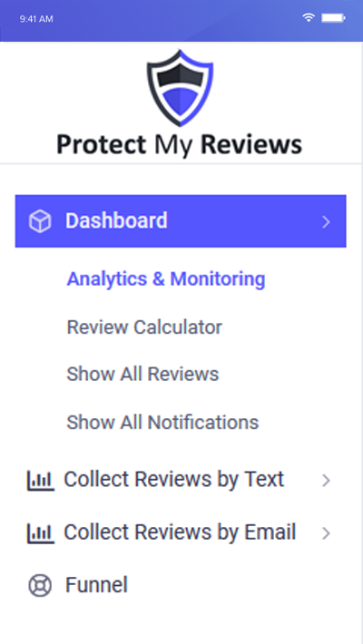
Task: Tap the 9:41 AM clock in the status bar
Action: coord(36,19)
